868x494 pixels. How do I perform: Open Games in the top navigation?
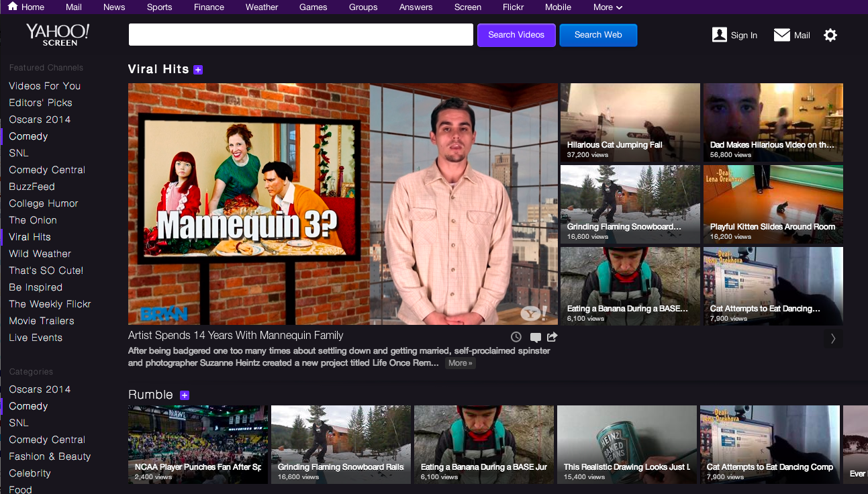(x=314, y=7)
